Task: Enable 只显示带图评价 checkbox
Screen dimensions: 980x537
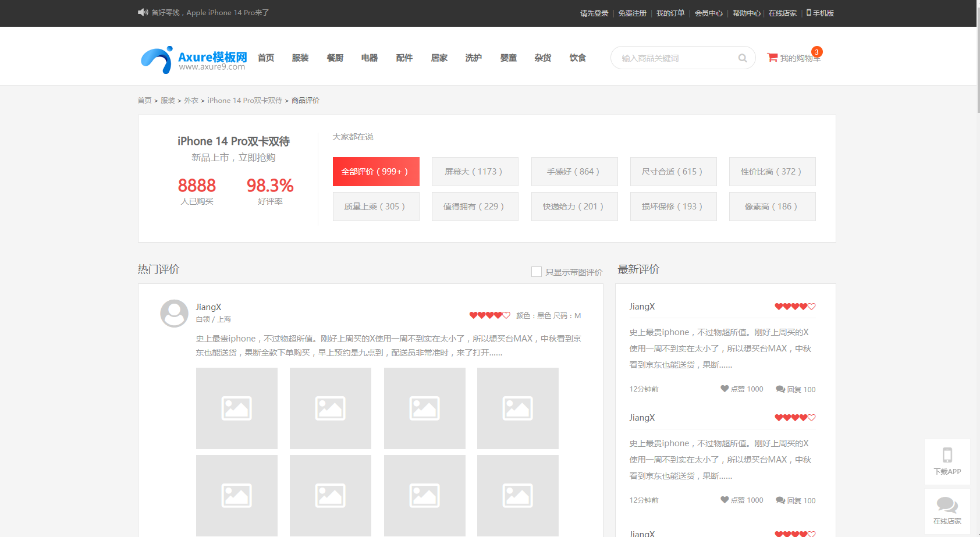Action: click(x=537, y=272)
